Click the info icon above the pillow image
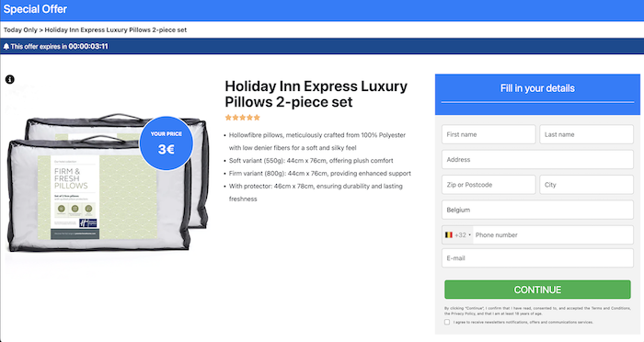644x342 pixels. pos(10,79)
